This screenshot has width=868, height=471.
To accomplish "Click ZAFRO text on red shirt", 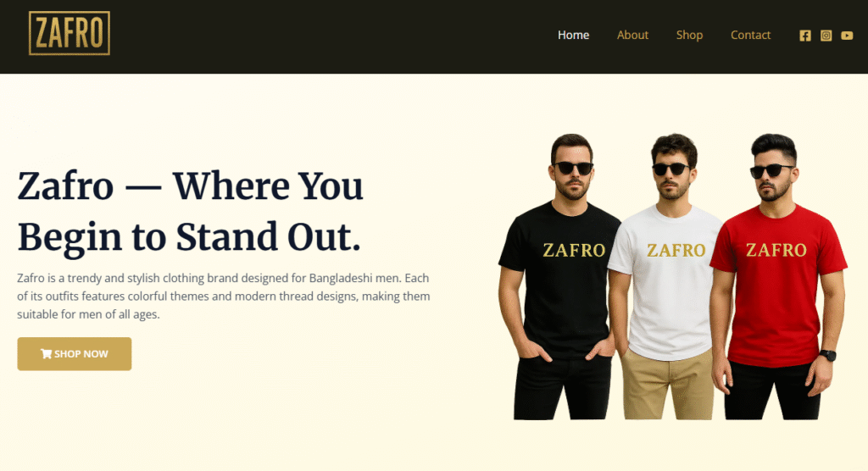I will pos(776,250).
